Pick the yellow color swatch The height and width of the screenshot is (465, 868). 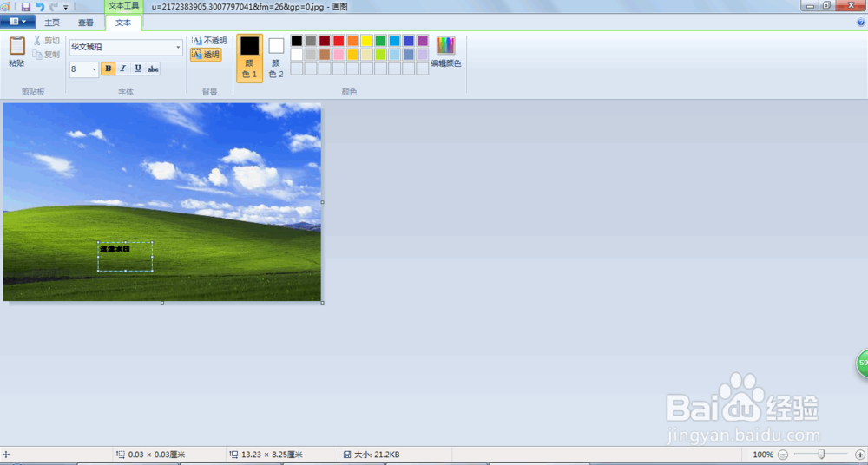(x=366, y=41)
